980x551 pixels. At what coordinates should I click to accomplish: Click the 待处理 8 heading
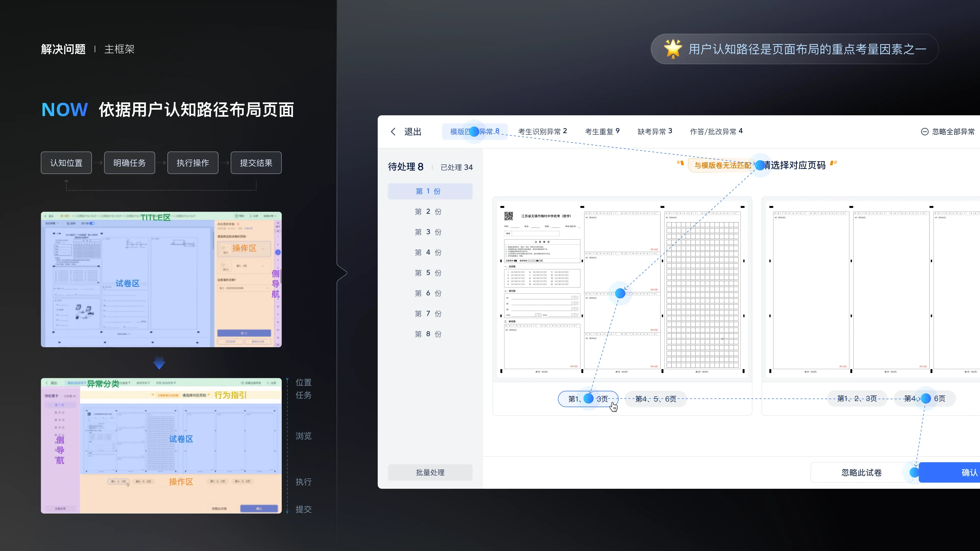pyautogui.click(x=406, y=167)
